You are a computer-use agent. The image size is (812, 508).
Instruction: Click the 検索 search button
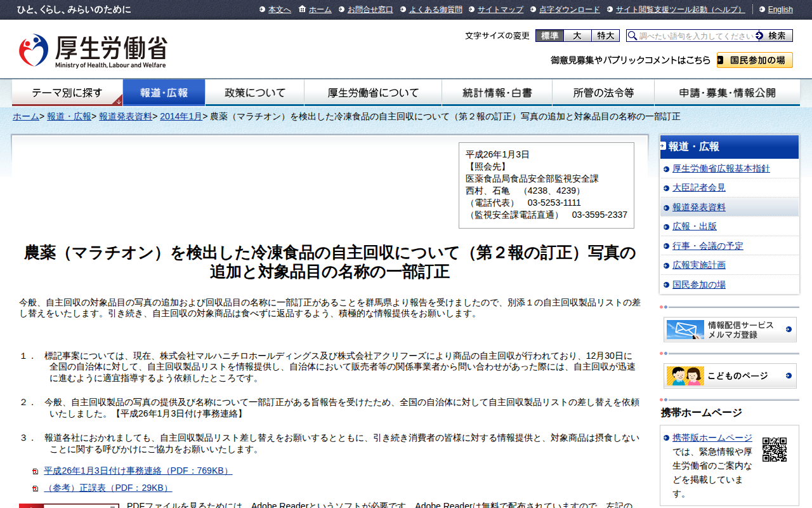776,36
